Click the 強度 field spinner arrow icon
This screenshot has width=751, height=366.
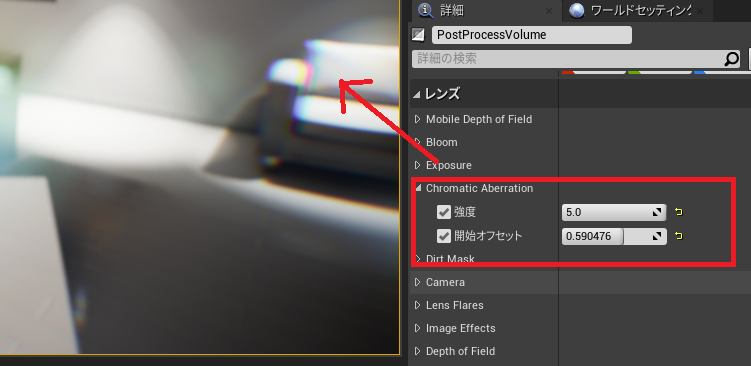click(x=657, y=212)
